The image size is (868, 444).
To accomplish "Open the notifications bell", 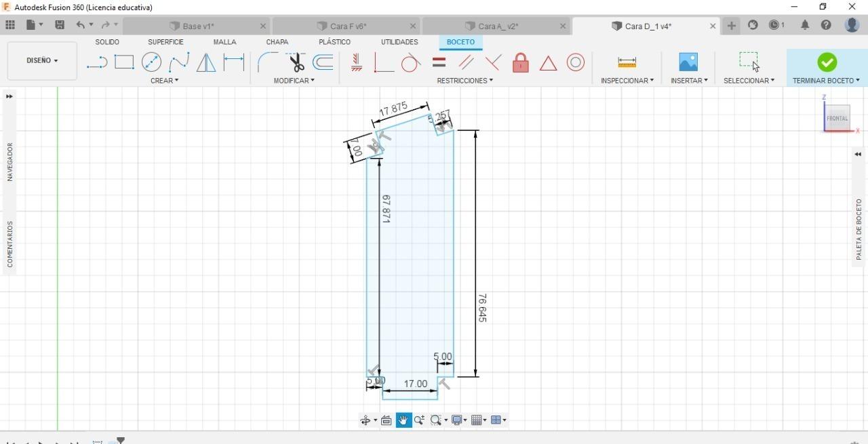I will (805, 25).
